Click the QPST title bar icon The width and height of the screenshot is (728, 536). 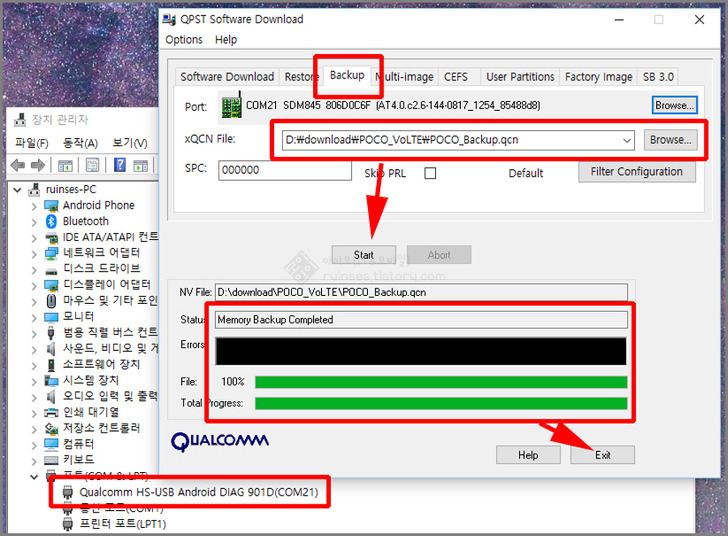coord(169,20)
